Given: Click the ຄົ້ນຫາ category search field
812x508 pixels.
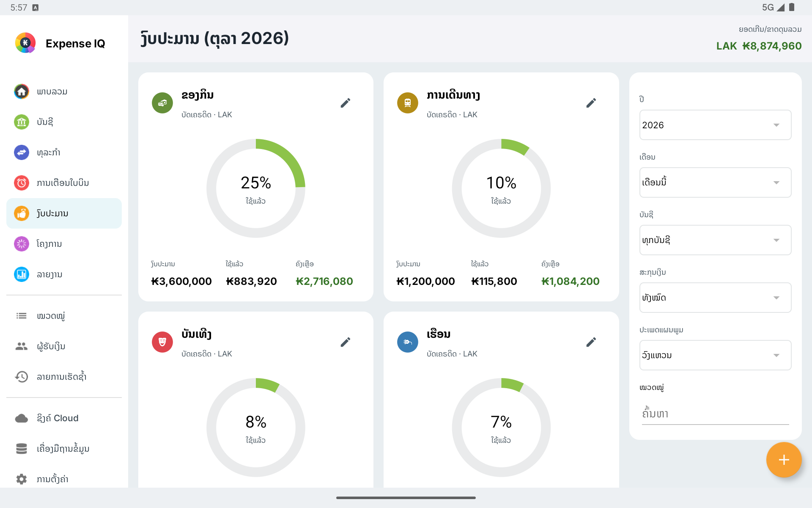Looking at the screenshot, I should pos(715,413).
